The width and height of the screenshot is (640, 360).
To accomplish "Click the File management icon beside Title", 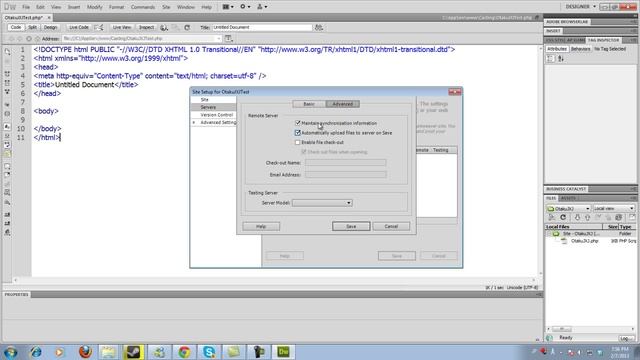I will click(319, 28).
